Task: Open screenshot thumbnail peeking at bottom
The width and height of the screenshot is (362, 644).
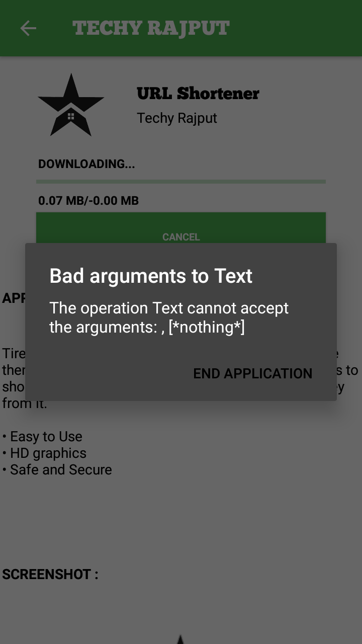Action: 180,639
